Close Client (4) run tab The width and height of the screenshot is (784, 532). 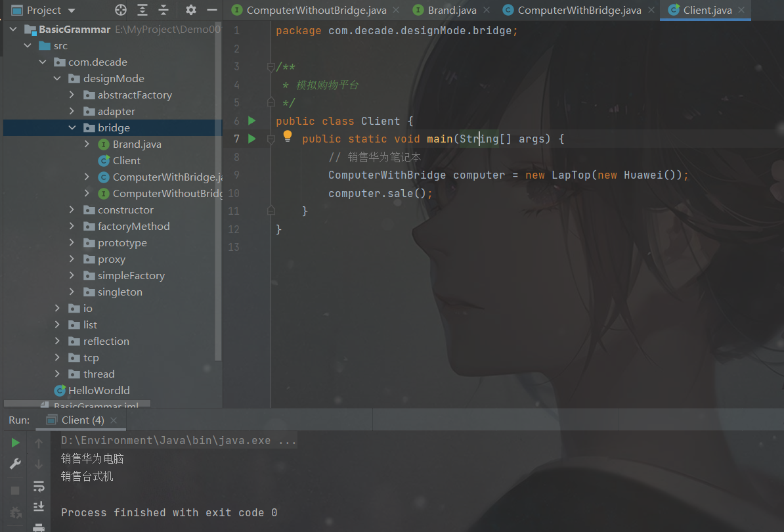pos(114,420)
